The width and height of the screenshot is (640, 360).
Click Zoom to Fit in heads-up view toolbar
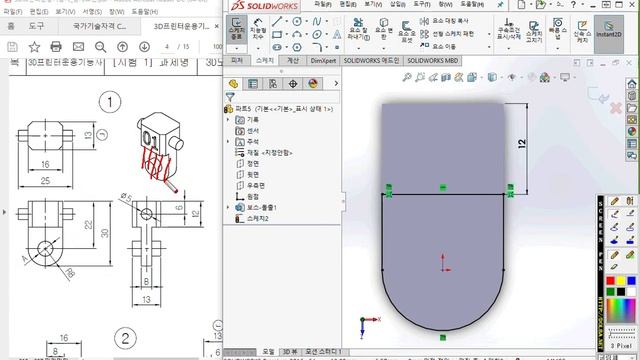[407, 77]
